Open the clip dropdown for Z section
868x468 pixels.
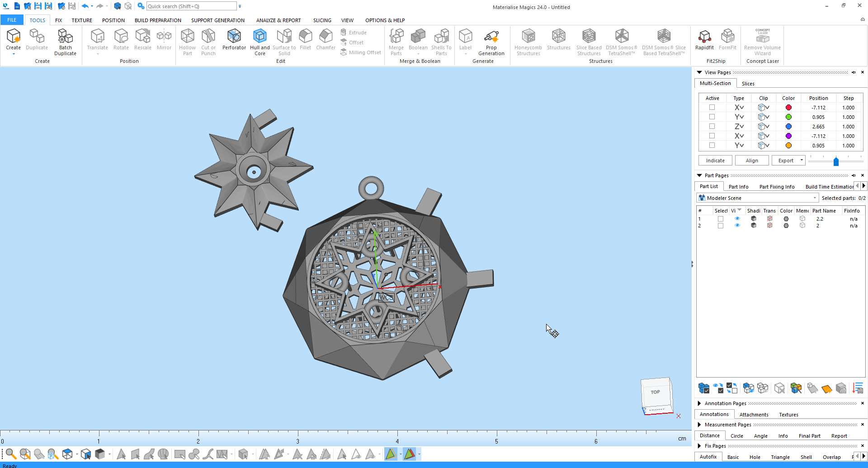coord(768,126)
